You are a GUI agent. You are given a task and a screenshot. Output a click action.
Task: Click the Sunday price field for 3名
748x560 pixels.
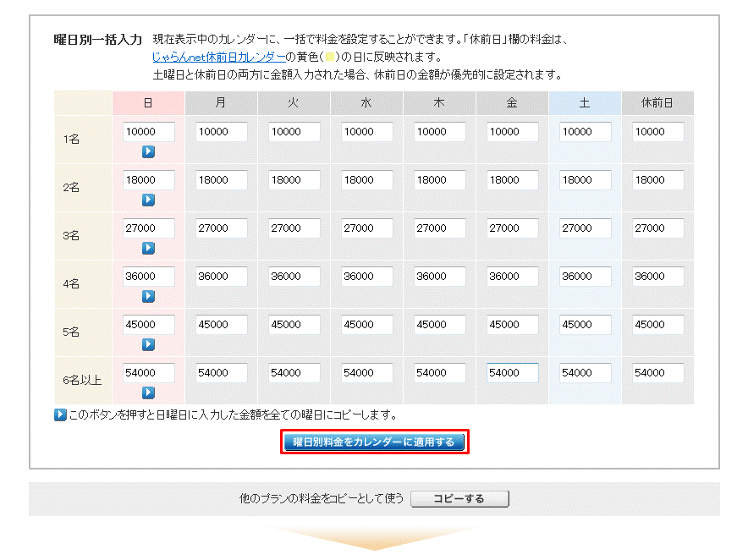(149, 228)
